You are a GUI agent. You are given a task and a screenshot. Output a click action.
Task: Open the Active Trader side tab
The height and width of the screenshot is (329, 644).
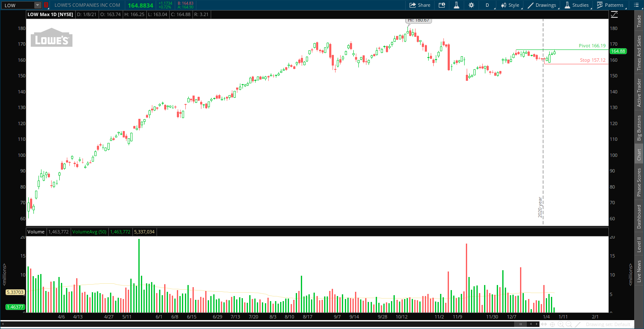click(x=639, y=93)
